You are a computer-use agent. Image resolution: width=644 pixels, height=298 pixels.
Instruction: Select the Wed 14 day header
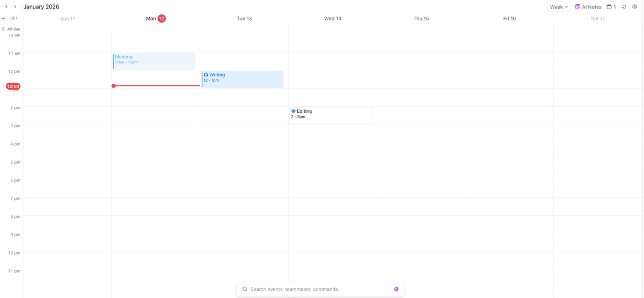333,19
